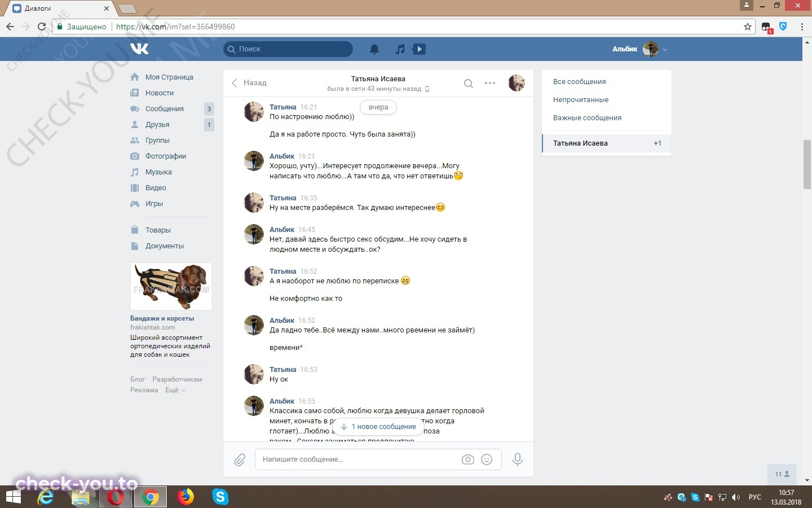Click Татьяна sender name at 16:35 message

coord(283,198)
